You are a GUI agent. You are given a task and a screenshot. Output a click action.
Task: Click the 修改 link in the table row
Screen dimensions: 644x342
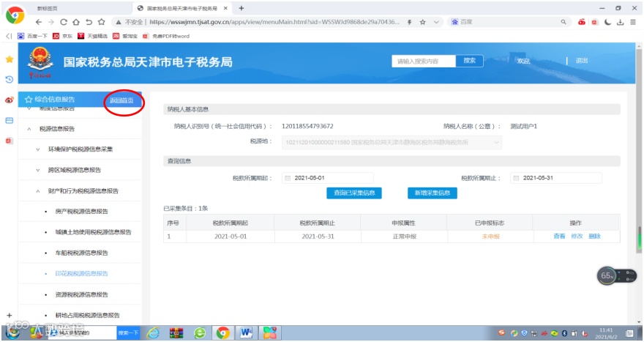point(577,236)
